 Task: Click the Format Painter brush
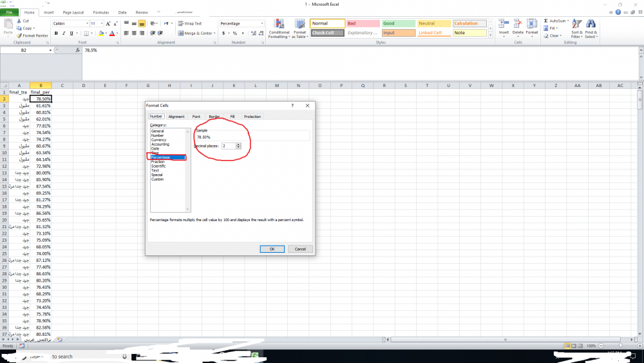click(x=19, y=35)
